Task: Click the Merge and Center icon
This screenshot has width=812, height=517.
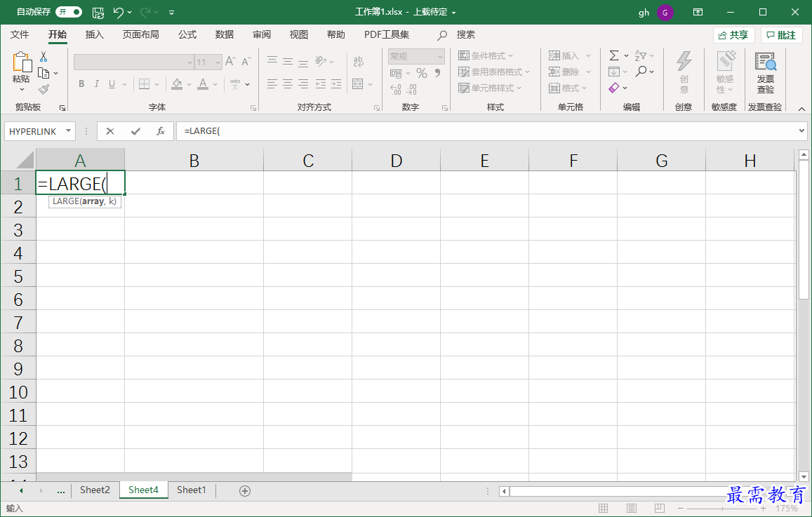Action: click(358, 84)
